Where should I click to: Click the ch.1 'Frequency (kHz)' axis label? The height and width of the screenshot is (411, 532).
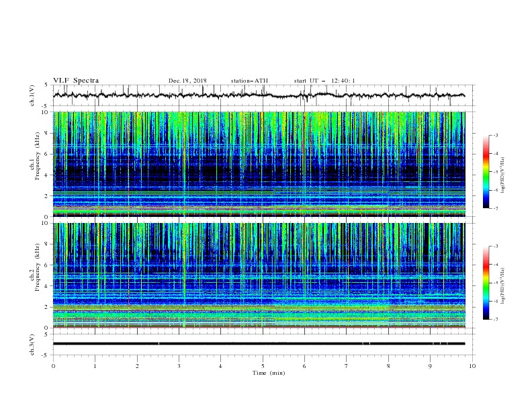tap(37, 154)
